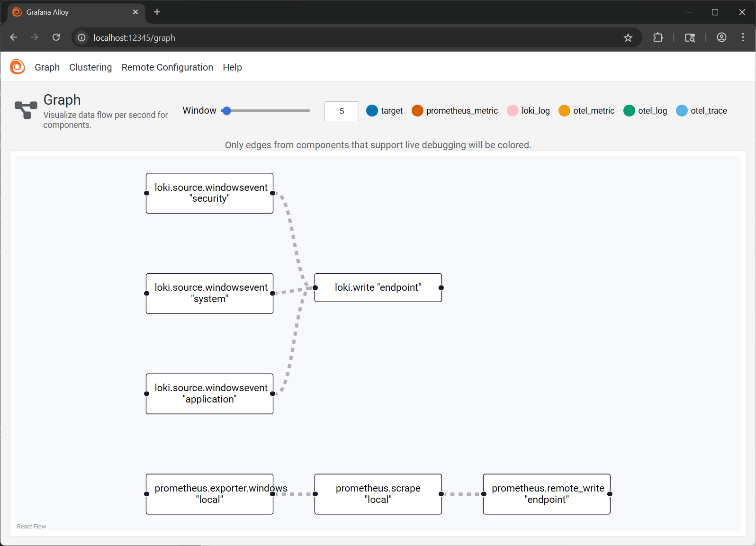Select the loki.write "endpoint" node
This screenshot has height=546, width=756.
point(378,287)
